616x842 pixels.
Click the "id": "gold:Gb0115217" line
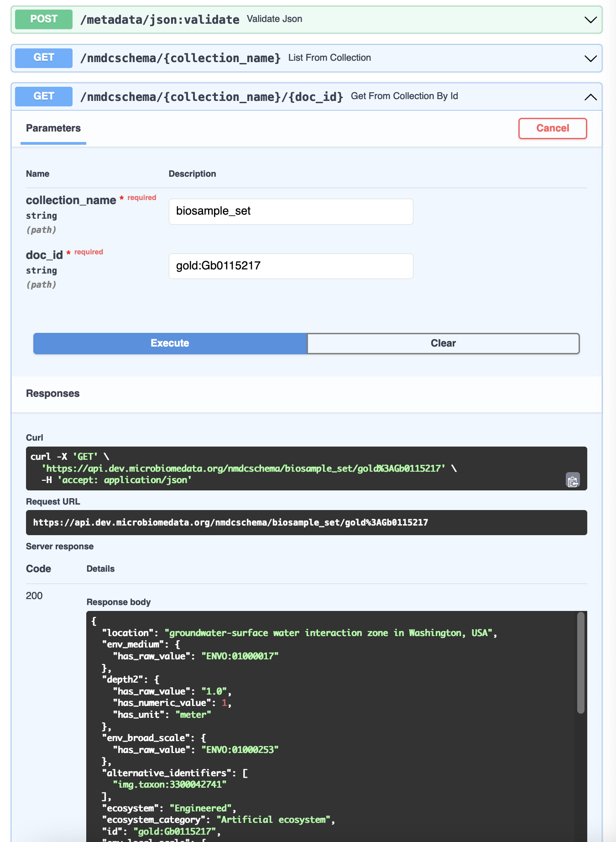click(162, 831)
